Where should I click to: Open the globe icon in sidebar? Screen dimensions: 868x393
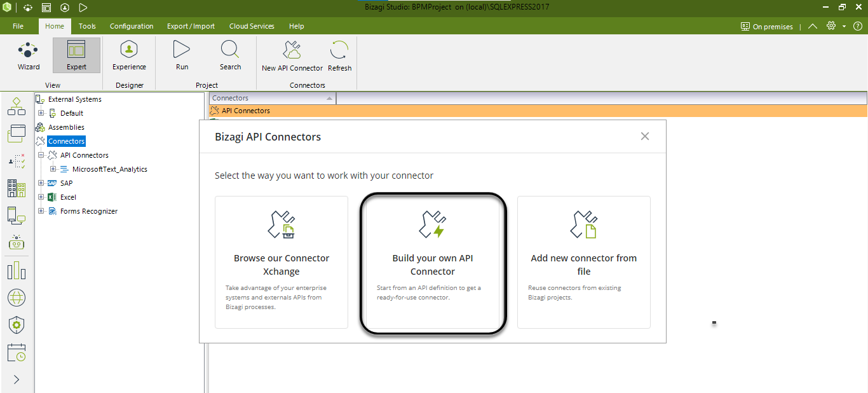pos(17,298)
